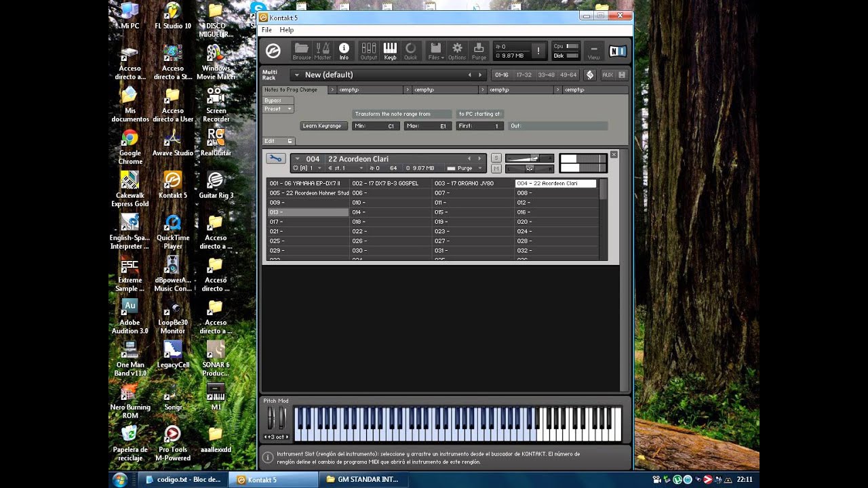Open FL Studio 10 desktop icon
This screenshot has width=868, height=488.
coord(173,17)
